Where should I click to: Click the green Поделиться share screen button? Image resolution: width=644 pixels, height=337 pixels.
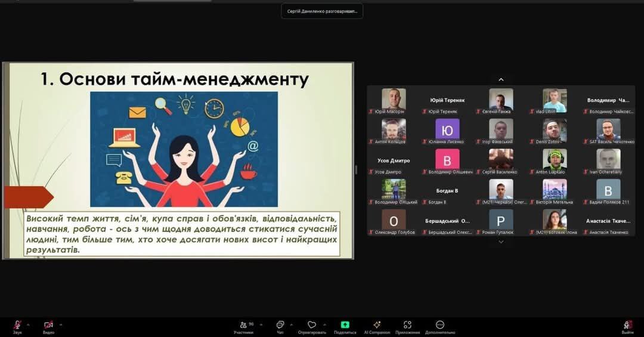pyautogui.click(x=345, y=325)
